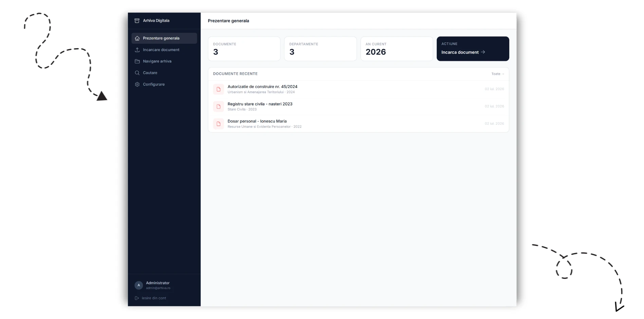This screenshot has height=319, width=644.
Task: Click the home icon beside Prezentare generala
Action: [137, 38]
